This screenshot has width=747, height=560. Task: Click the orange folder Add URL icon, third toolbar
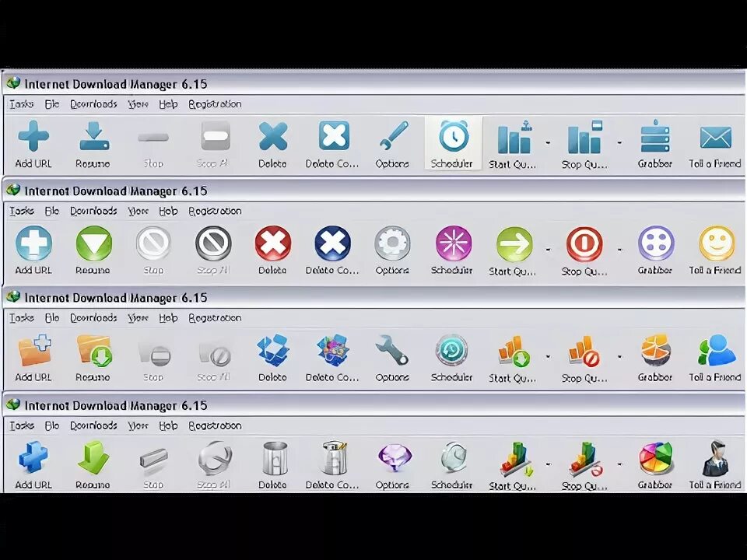click(x=35, y=350)
